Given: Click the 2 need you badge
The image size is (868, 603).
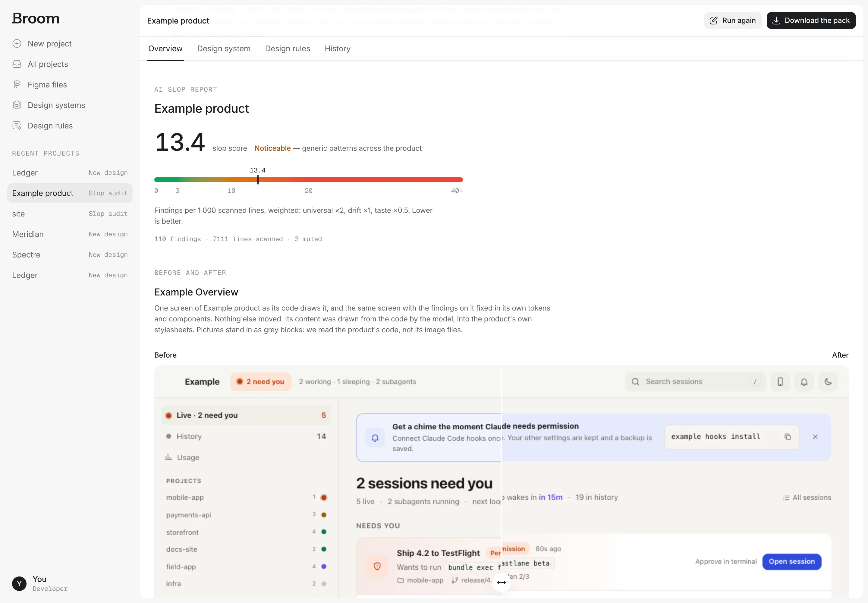Looking at the screenshot, I should point(261,382).
